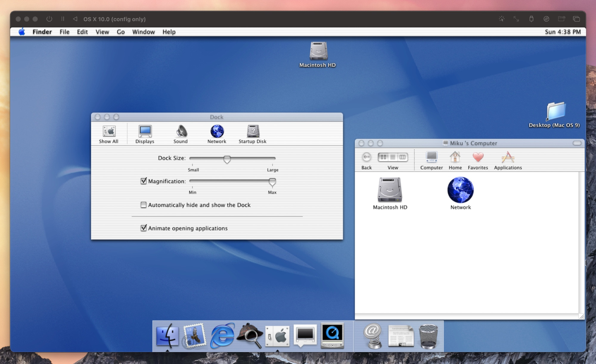The width and height of the screenshot is (596, 364).
Task: Click the disc drive icon in VM toolbar
Action: click(x=546, y=19)
